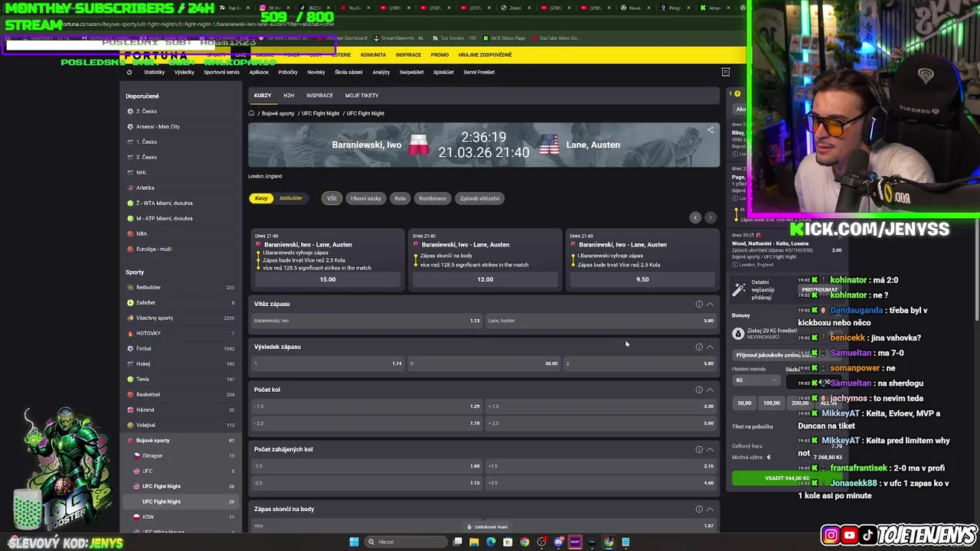Add the 9.50 combo bet card
The image size is (980, 551).
click(642, 279)
